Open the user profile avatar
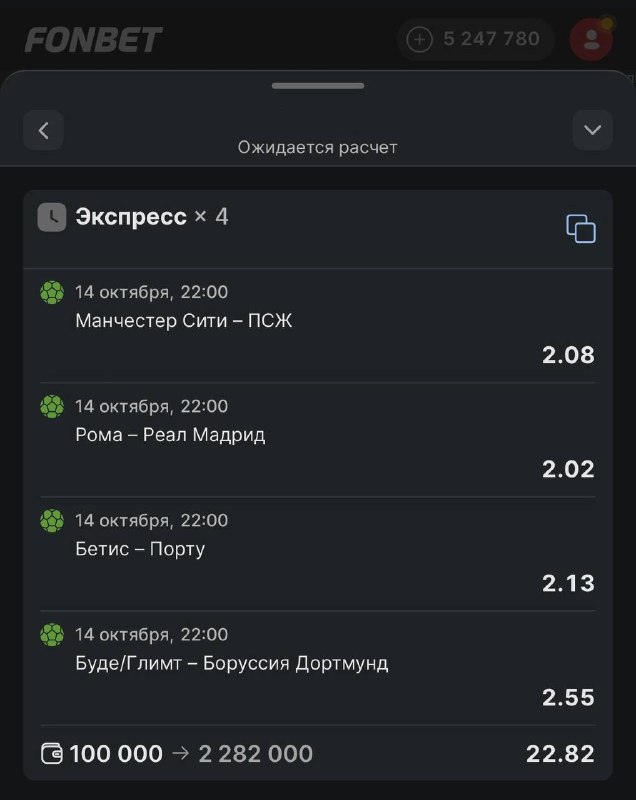Screen dimensions: 636x800 coord(591,39)
